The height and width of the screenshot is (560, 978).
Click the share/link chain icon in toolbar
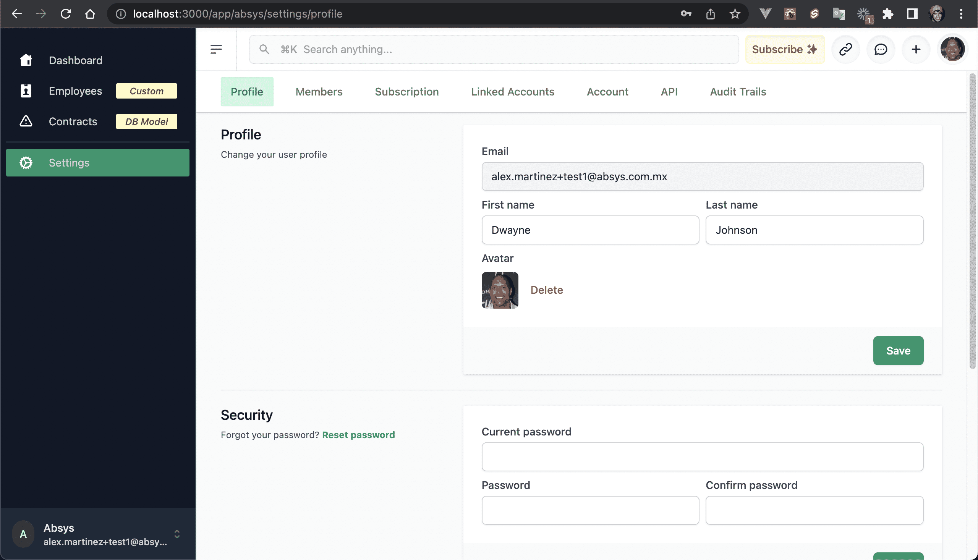pyautogui.click(x=845, y=49)
